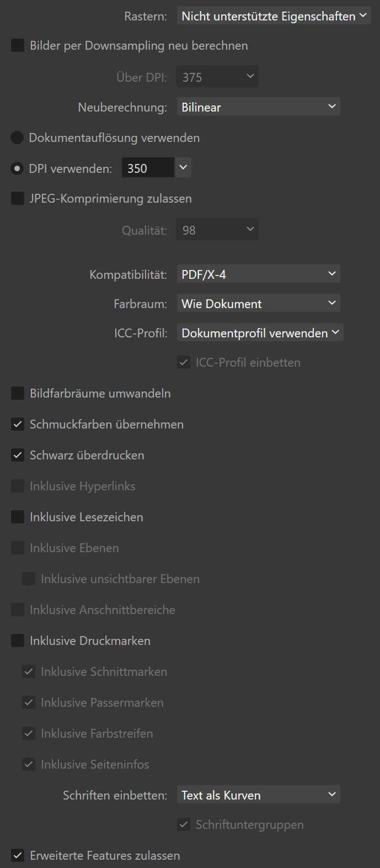Open Schriften einbetten dropdown
380x868 pixels.
pyautogui.click(x=258, y=795)
